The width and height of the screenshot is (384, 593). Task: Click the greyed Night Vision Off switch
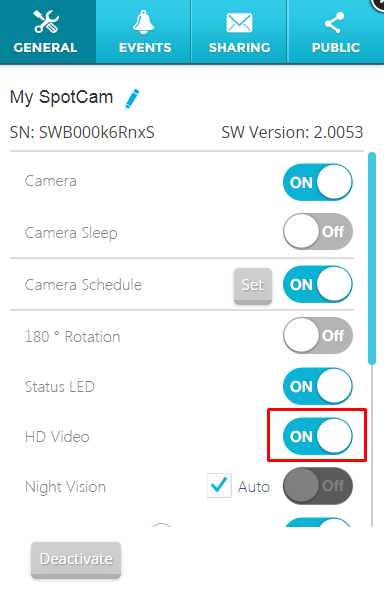[x=318, y=486]
